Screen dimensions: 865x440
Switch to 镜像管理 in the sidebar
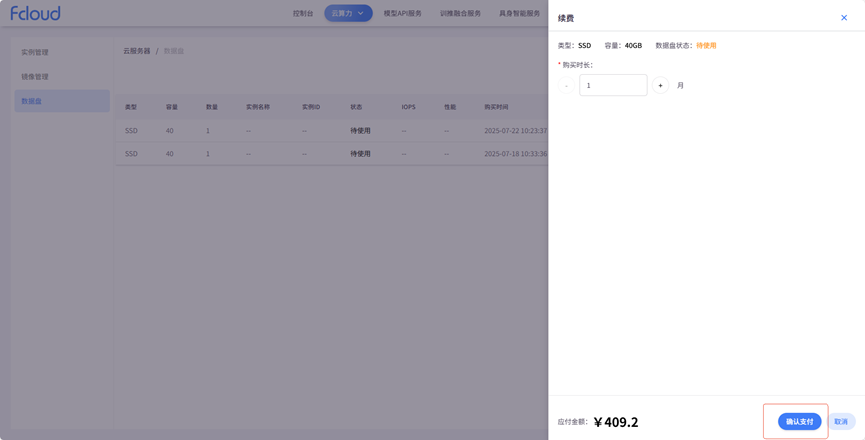[x=35, y=77]
